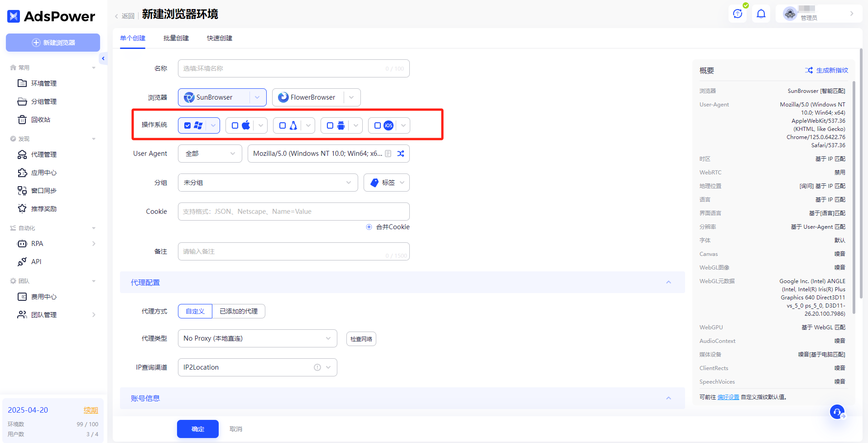Expand the RPA submenu arrow
Image resolution: width=868 pixels, height=443 pixels.
point(94,244)
